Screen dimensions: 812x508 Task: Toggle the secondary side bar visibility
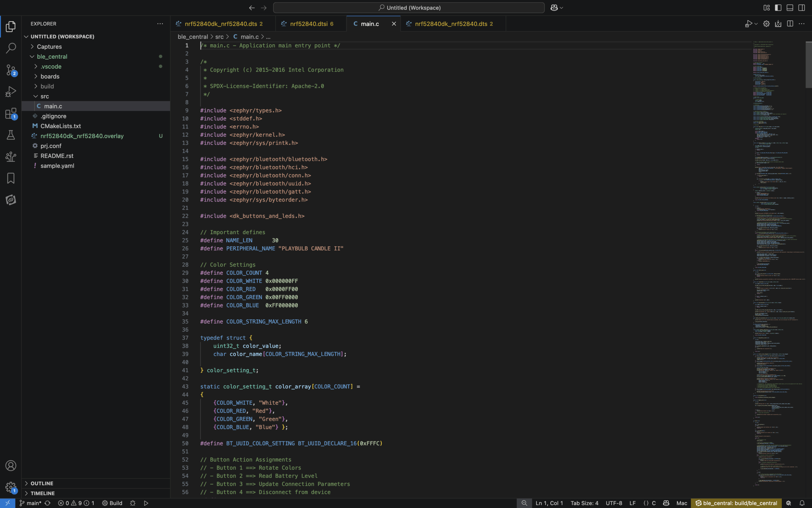tap(802, 8)
